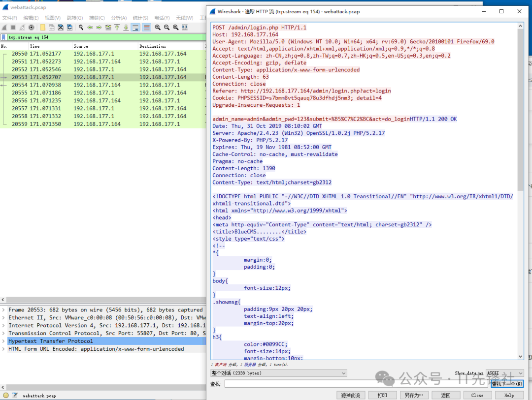Go to the next packet with forward arrow

[99, 28]
